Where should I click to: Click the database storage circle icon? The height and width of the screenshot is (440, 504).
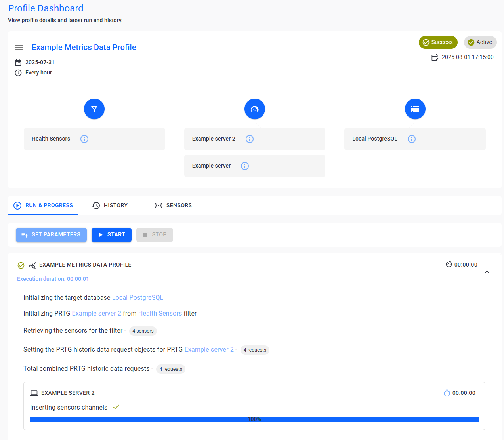coord(415,109)
